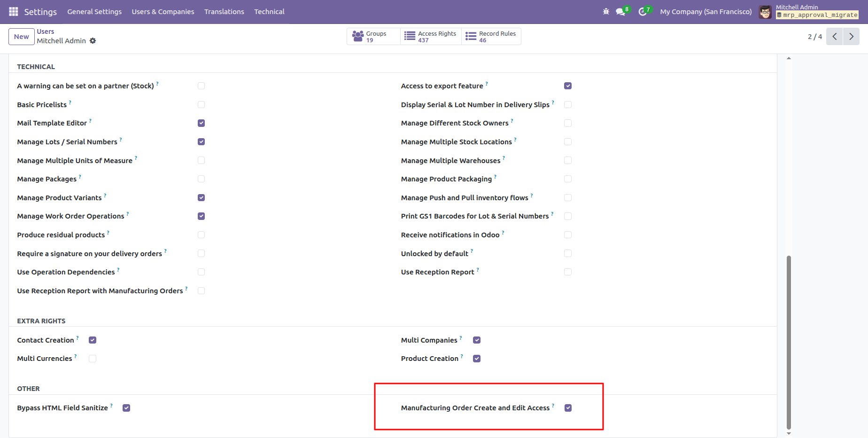Click the vertical scrollbar of the form

[789, 342]
